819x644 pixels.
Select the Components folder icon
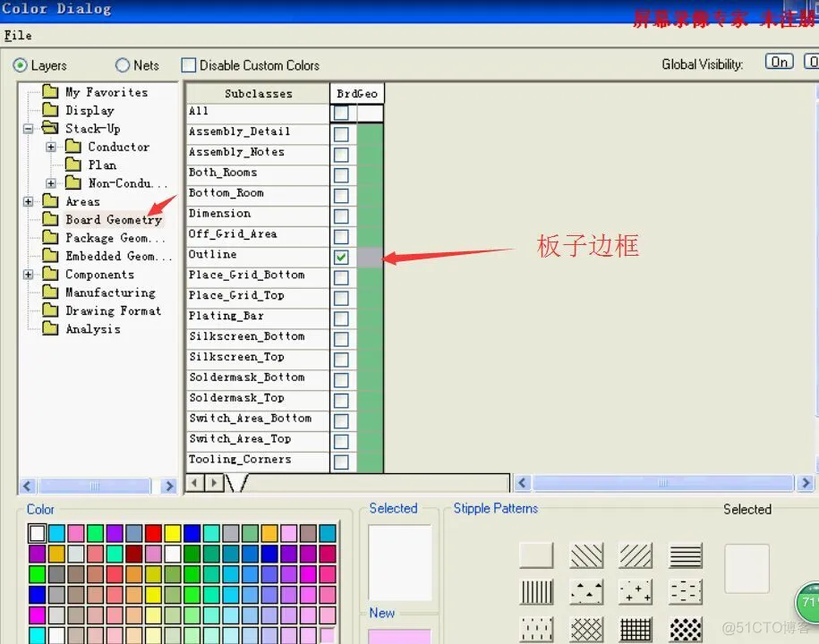click(x=51, y=274)
